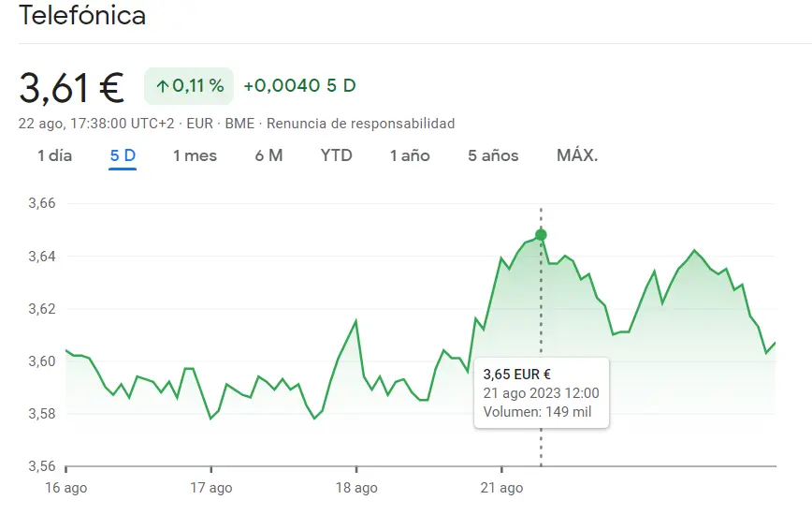Show the '5 años' chart range
812x515 pixels.
[x=493, y=155]
